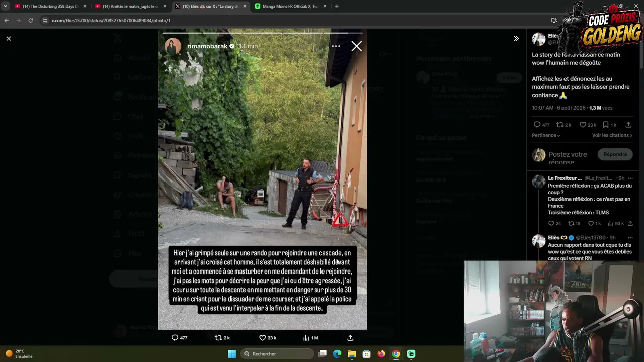Switch to 'Arrêtés le matin, jugés le s...' tab
The height and width of the screenshot is (362, 644).
pyautogui.click(x=130, y=6)
